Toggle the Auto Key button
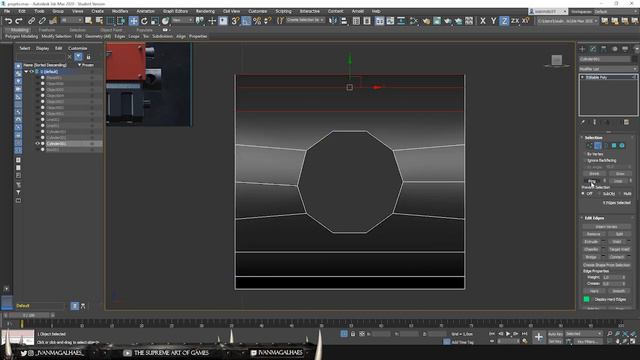Viewport: 640px width, 360px height. pyautogui.click(x=555, y=334)
